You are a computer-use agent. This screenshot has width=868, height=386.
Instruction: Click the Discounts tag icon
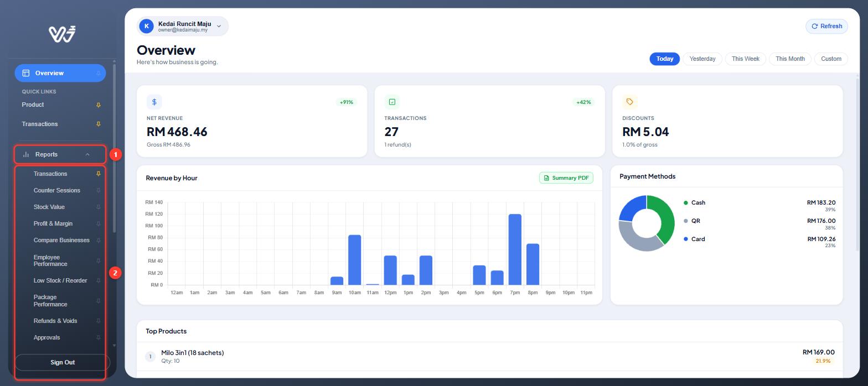[629, 102]
